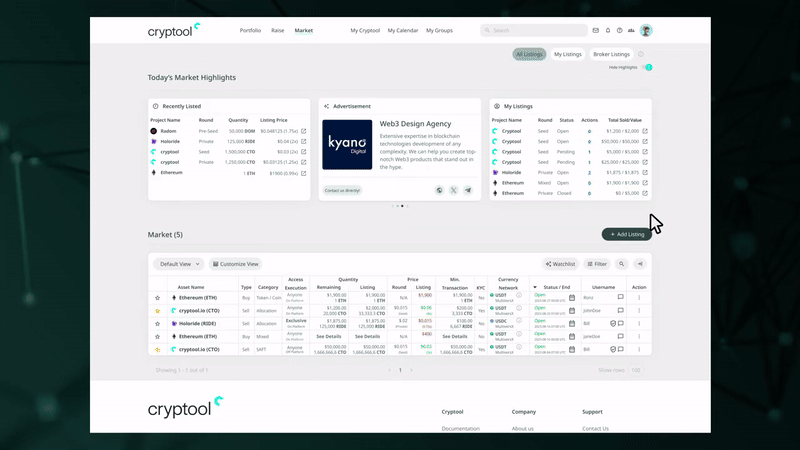The image size is (800, 450).
Task: Star the Holoride (RIDE) row
Action: tap(157, 323)
